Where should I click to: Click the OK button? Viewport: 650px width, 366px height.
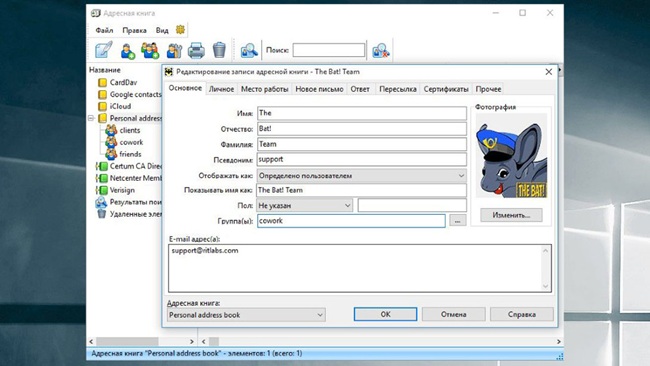pos(386,314)
